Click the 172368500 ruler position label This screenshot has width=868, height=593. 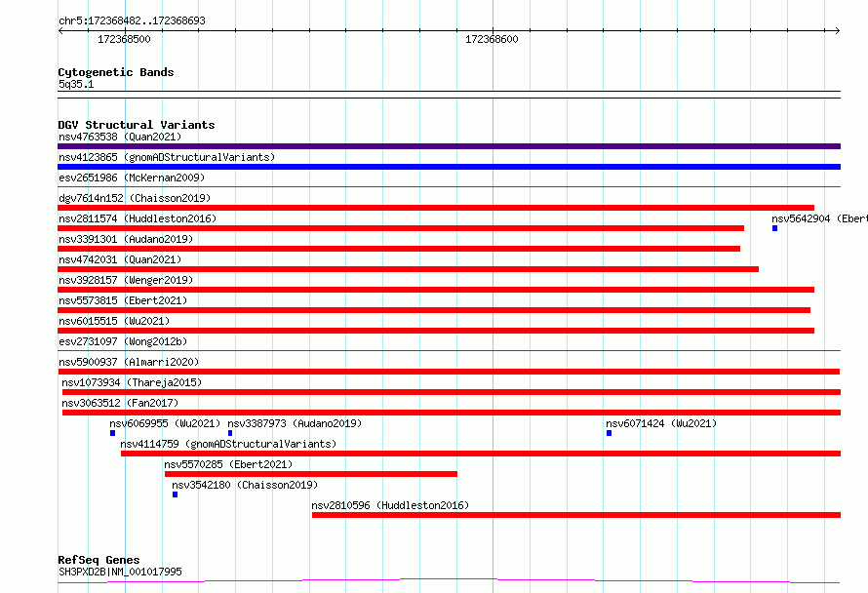click(124, 39)
